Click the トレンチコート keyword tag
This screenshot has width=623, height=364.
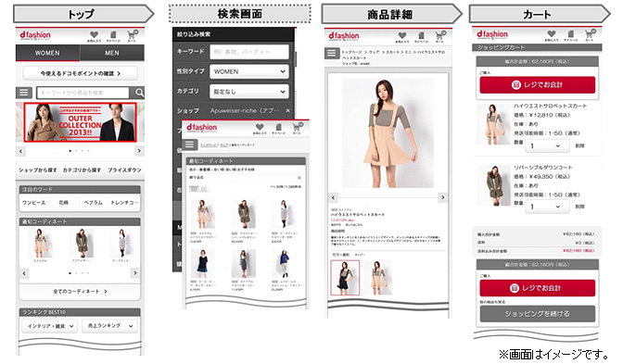[124, 203]
